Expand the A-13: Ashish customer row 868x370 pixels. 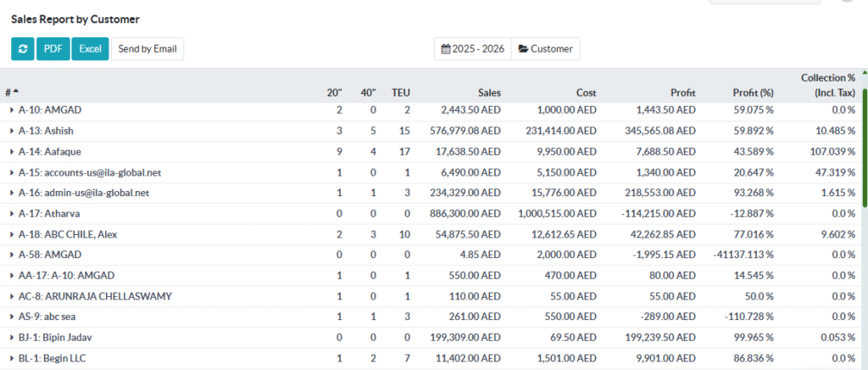[12, 131]
